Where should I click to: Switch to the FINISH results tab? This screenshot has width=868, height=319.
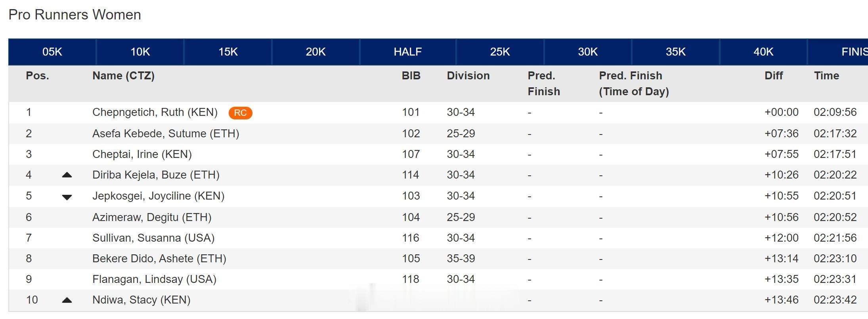coord(838,52)
